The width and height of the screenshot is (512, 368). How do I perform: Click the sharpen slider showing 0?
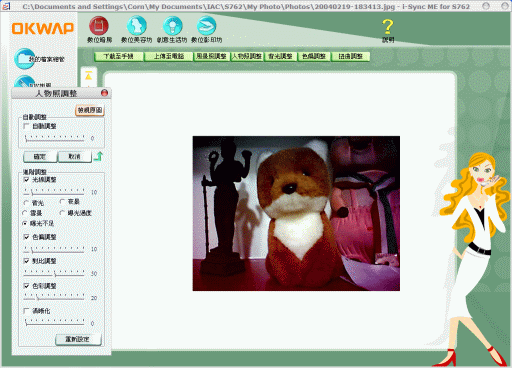click(55, 322)
